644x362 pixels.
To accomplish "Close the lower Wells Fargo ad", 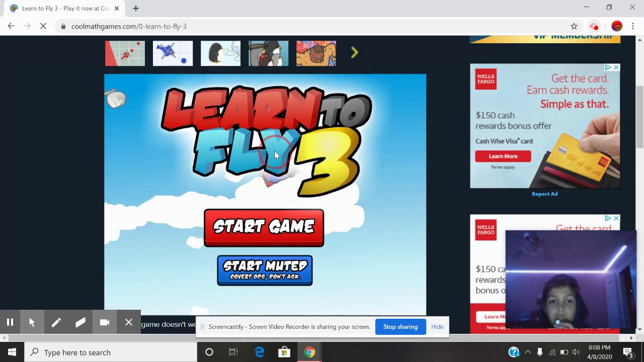I will pyautogui.click(x=616, y=218).
